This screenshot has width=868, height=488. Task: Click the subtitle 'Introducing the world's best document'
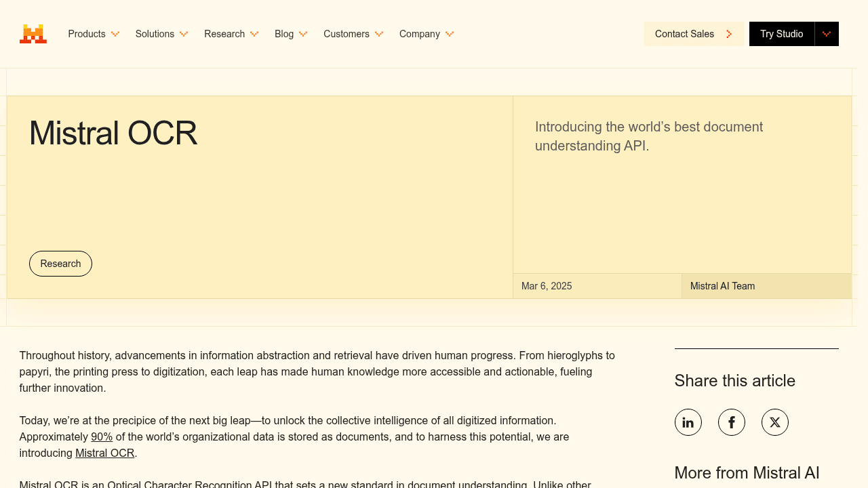649,127
